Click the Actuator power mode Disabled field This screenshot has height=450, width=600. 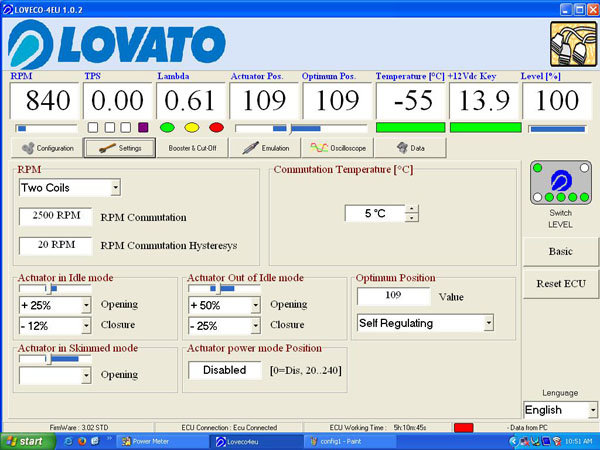tap(225, 370)
